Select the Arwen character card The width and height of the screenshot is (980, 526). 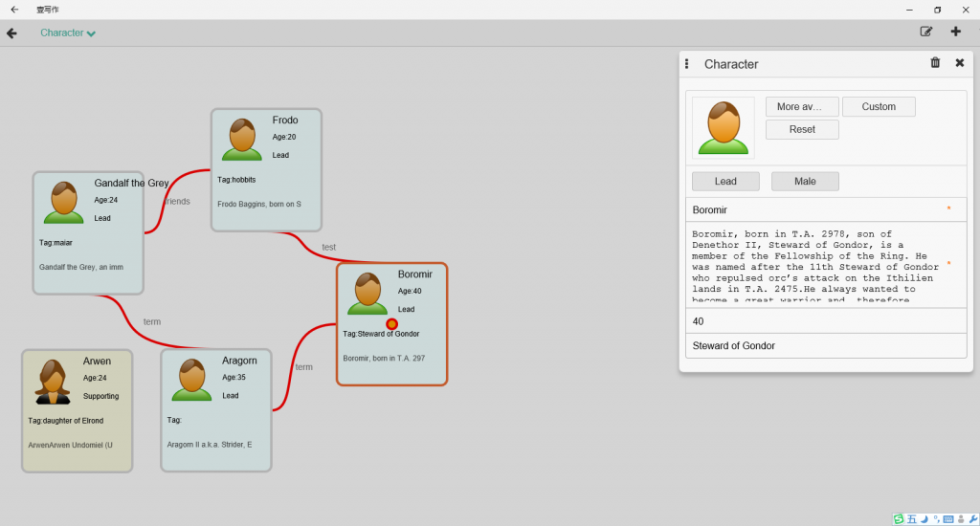pos(77,410)
